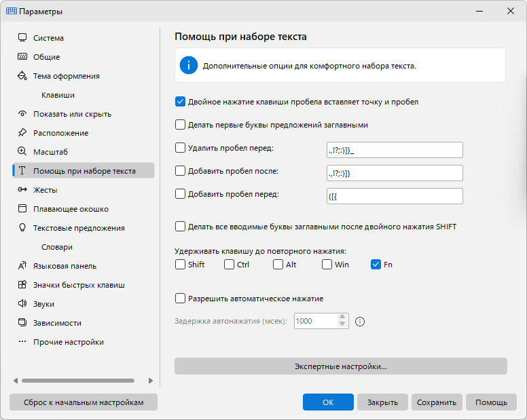Select Клавиши under Тема оформления
Screen dimensions: 527x420
click(x=58, y=95)
